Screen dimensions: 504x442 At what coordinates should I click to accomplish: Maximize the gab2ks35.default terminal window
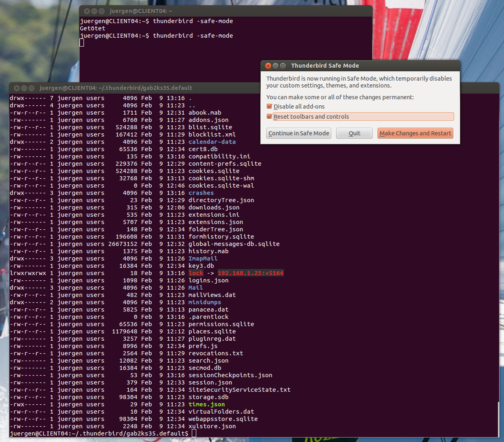tap(31, 88)
